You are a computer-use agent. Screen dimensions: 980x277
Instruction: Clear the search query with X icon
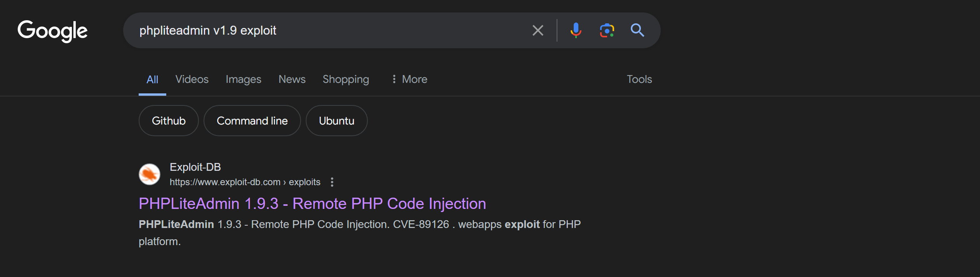538,30
